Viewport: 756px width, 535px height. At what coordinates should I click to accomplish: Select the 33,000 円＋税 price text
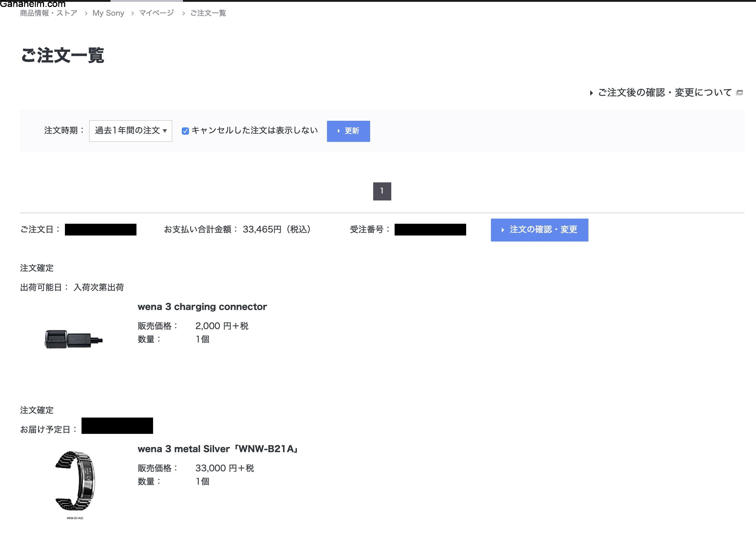click(x=225, y=468)
